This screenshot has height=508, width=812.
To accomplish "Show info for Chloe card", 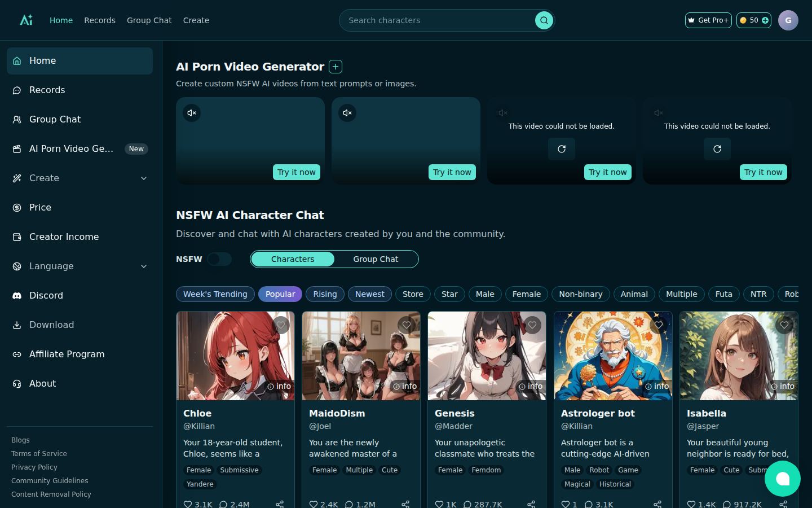I will (279, 386).
